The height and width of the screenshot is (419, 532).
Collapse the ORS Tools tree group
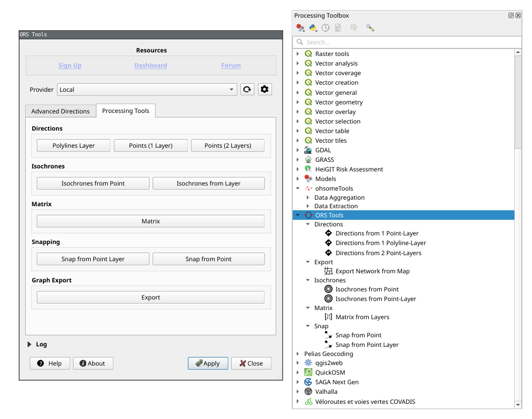[298, 215]
